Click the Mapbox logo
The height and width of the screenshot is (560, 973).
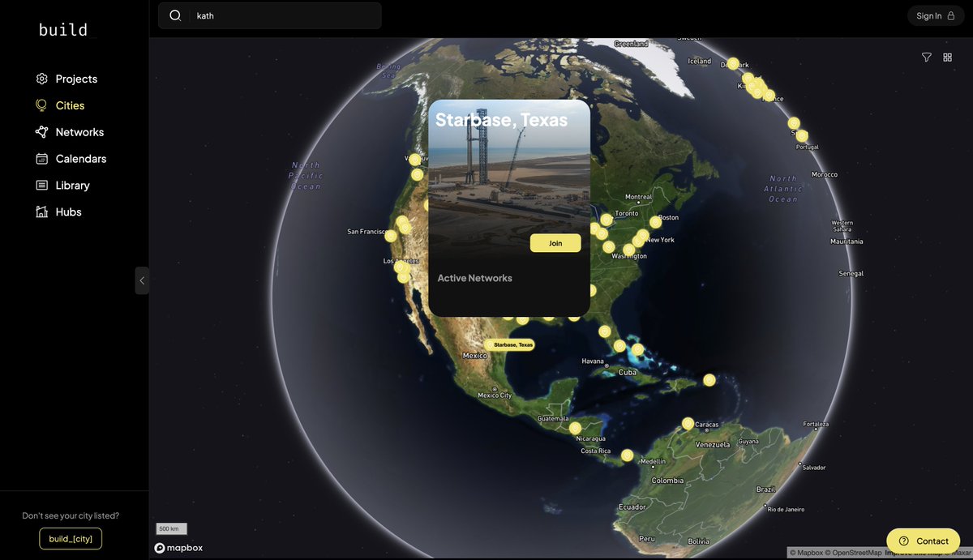tap(179, 548)
